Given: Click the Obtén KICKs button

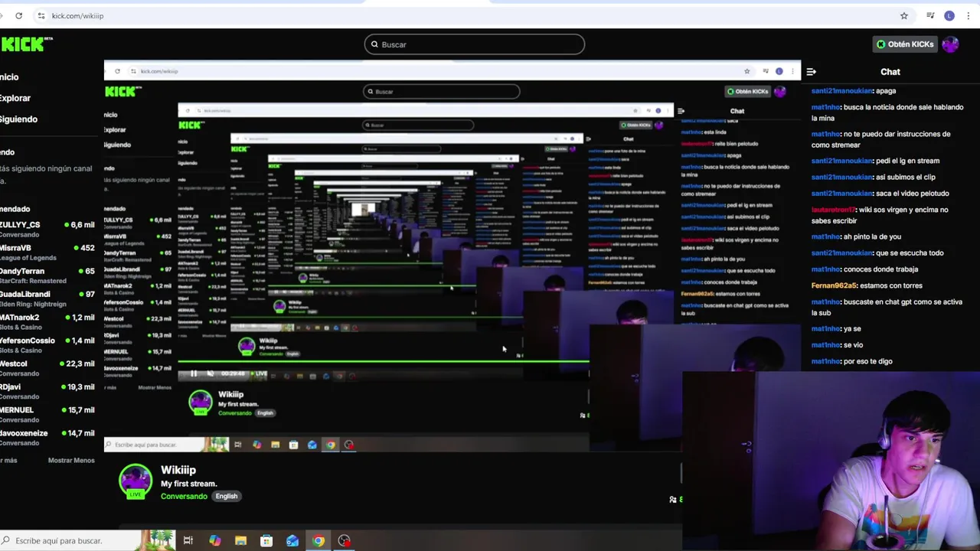Looking at the screenshot, I should click(x=905, y=44).
